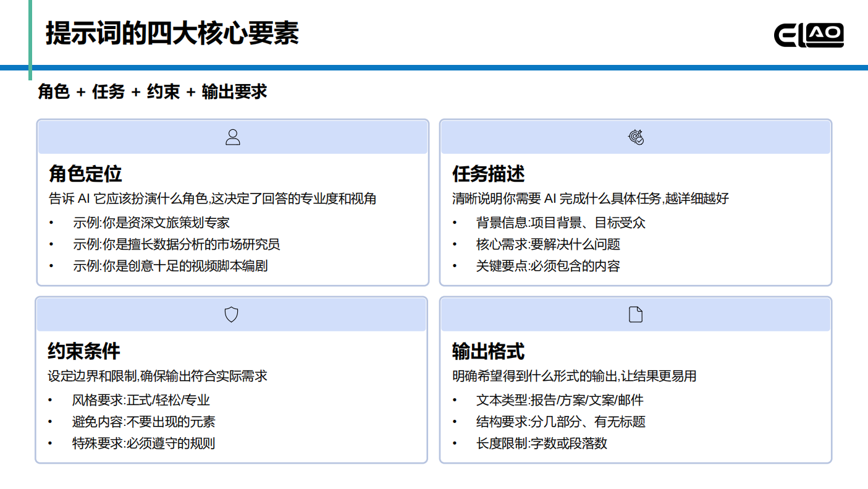
Task: Click the person icon above 角色定位
Action: [233, 137]
